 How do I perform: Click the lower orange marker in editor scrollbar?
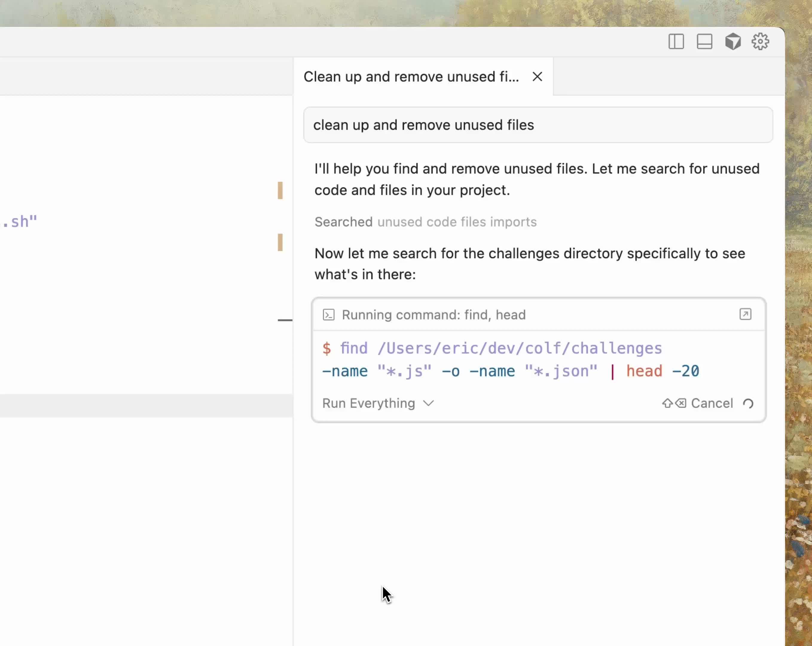280,242
